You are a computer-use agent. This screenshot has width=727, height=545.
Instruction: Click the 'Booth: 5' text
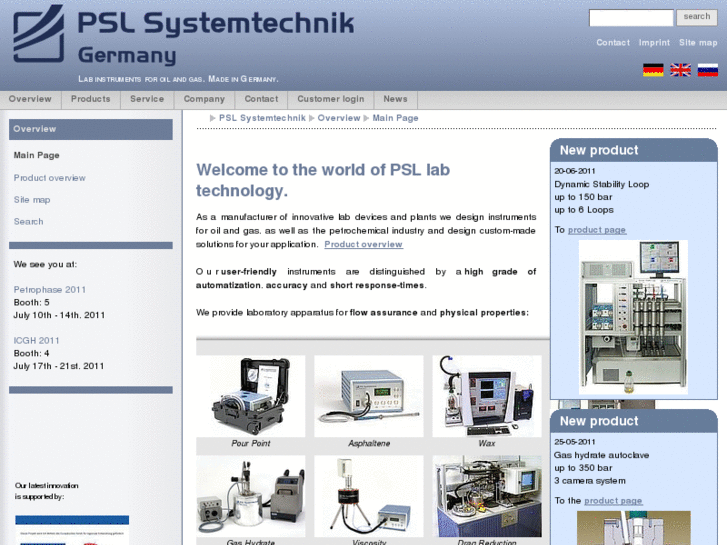pos(31,302)
